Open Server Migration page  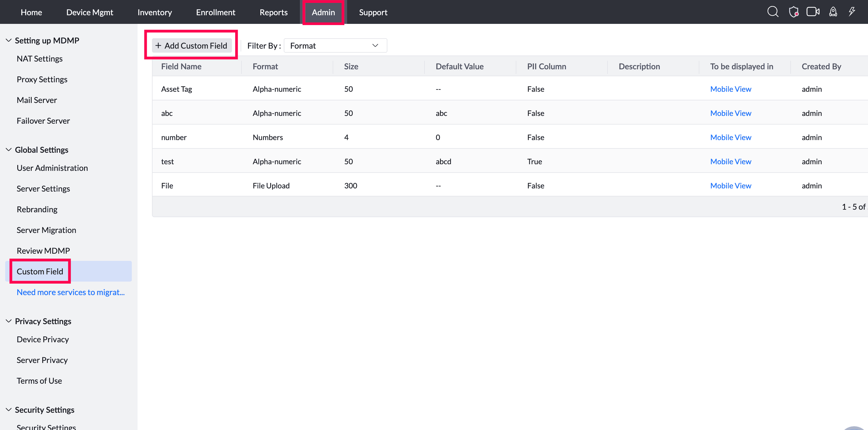46,230
